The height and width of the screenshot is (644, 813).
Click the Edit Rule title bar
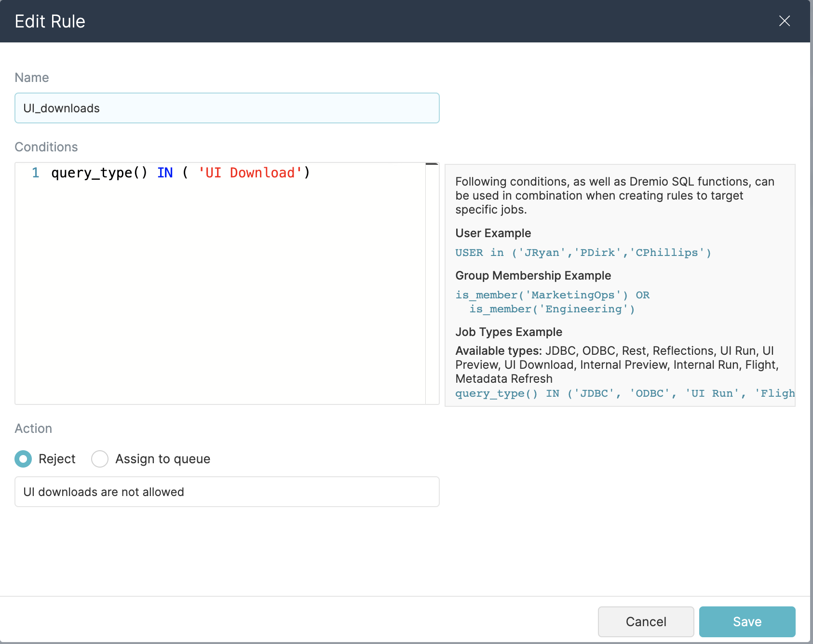[50, 21]
